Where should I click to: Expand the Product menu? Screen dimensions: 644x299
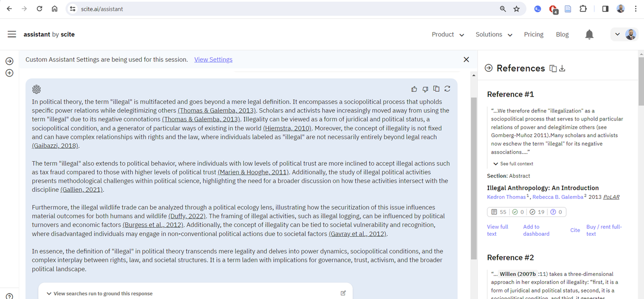(x=448, y=34)
